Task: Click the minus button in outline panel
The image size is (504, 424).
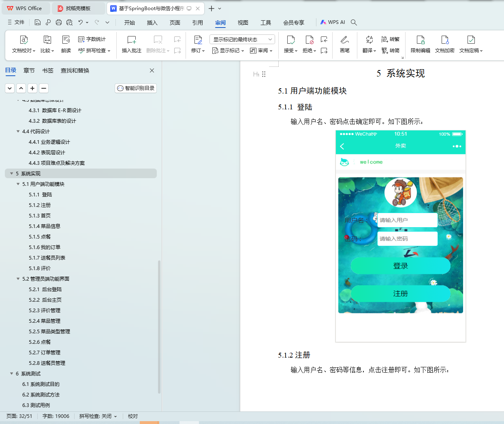Action: click(44, 88)
